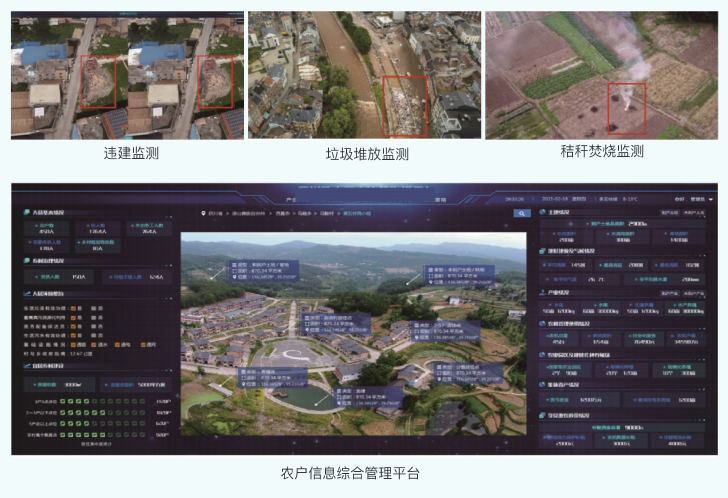Click the topmost section icon in the right panel
728x498 pixels.
click(545, 212)
